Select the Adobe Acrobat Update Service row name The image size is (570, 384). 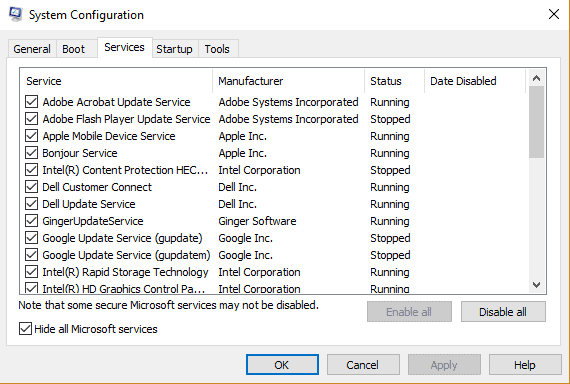(x=116, y=102)
